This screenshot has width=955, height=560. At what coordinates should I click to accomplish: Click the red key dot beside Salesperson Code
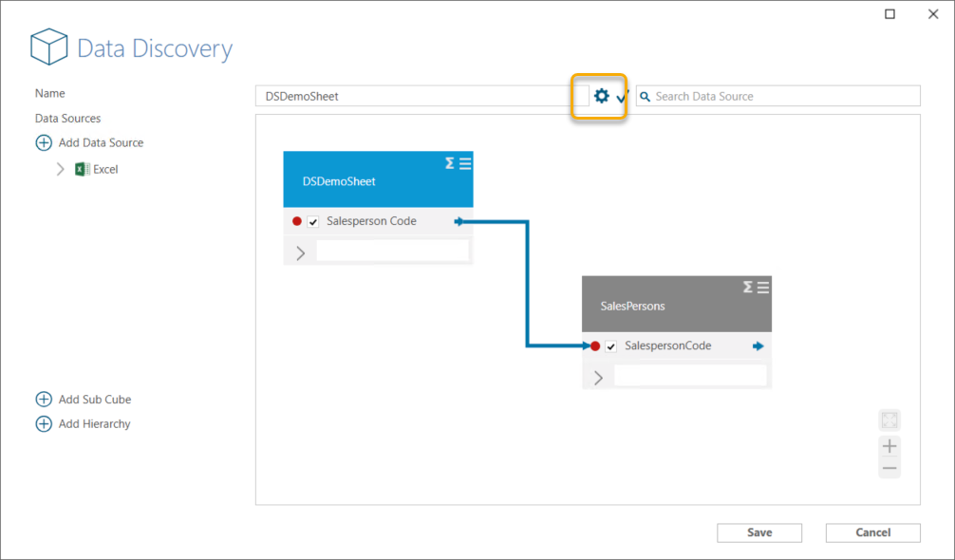(x=296, y=221)
